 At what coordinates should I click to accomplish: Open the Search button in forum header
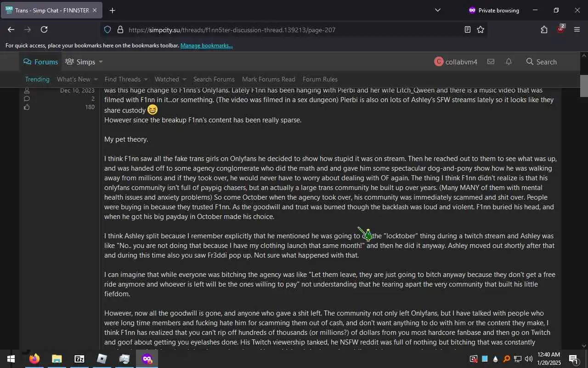541,62
